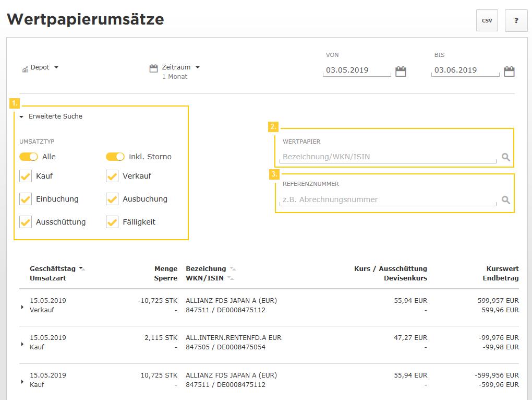Open calendar picker for VON date
532x400 pixels.
(401, 72)
